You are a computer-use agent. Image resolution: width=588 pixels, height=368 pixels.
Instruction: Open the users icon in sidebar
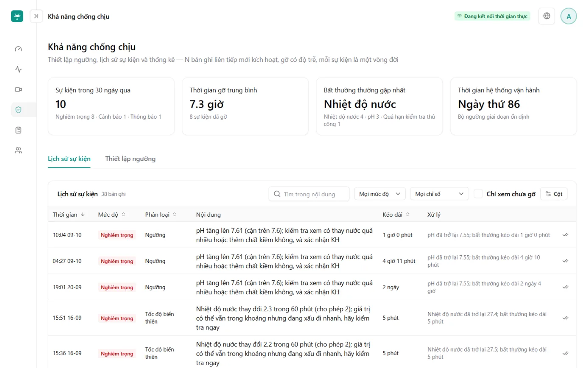pos(18,150)
